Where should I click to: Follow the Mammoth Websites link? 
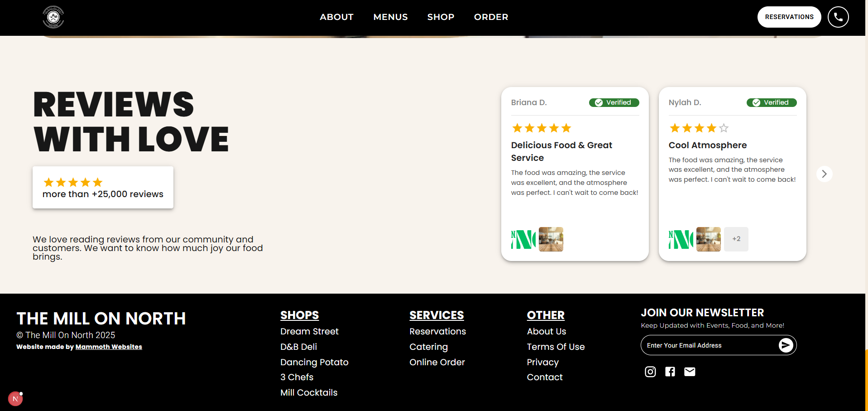pos(109,347)
